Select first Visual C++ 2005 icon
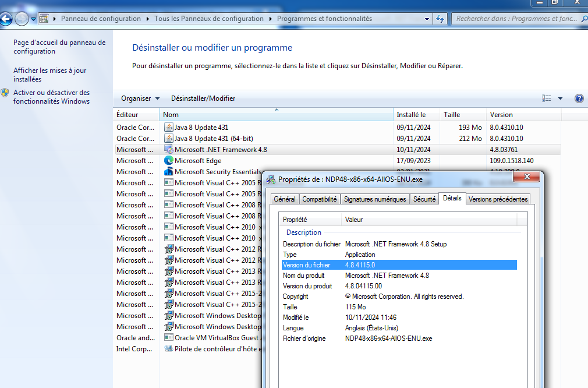Viewport: 588px width, 388px height. (x=169, y=183)
